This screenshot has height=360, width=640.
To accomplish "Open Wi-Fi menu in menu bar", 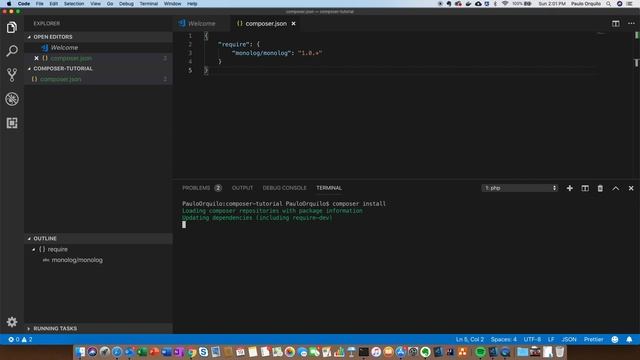I will point(505,4).
